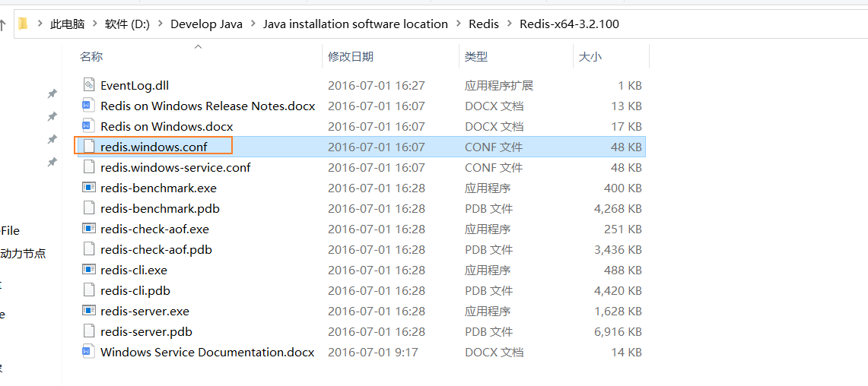868x386 pixels.
Task: Click the redis-check-aof.exe application icon
Action: coord(88,229)
